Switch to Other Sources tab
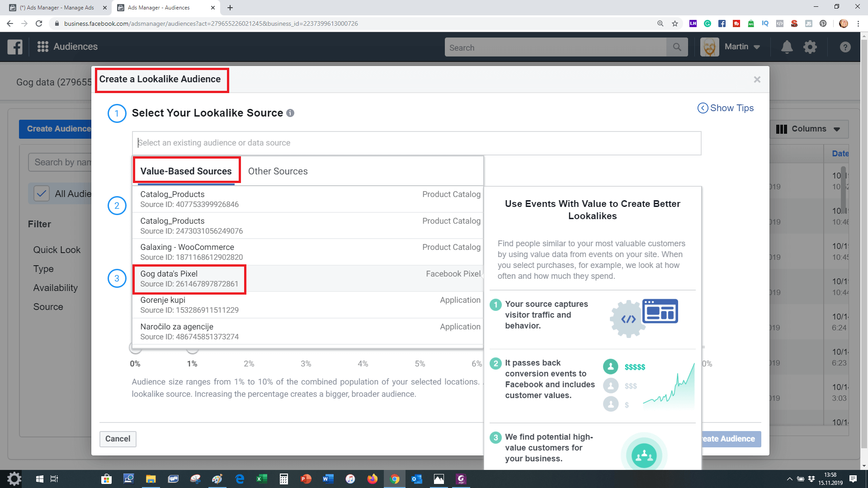Viewport: 868px width, 488px height. (278, 171)
